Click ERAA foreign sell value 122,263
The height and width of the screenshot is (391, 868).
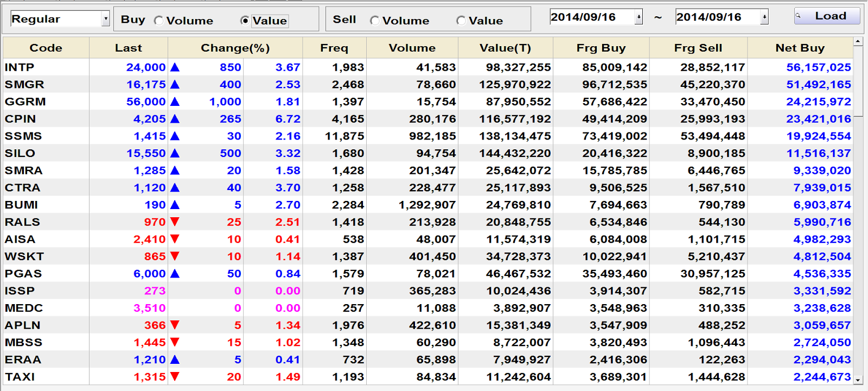click(x=722, y=360)
